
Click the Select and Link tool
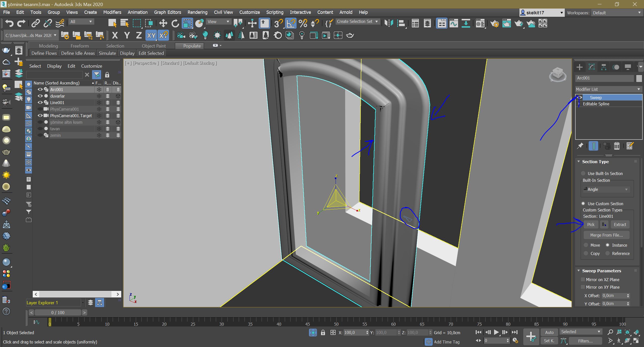pos(35,23)
